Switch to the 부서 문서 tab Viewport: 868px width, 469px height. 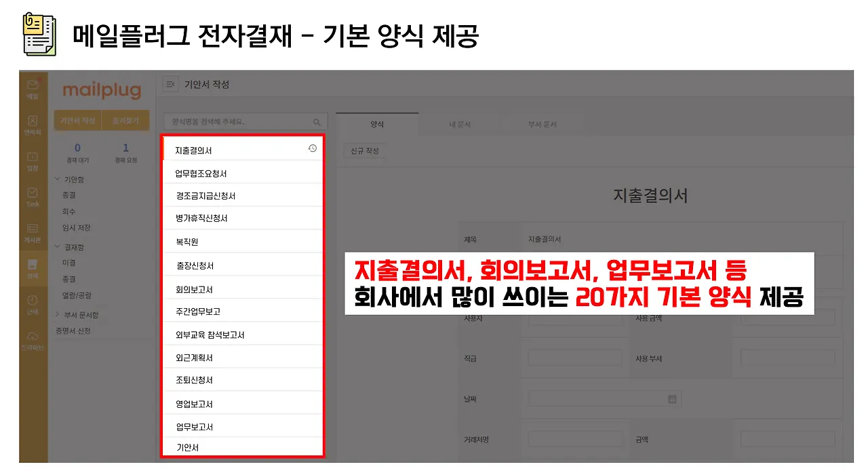tap(542, 125)
